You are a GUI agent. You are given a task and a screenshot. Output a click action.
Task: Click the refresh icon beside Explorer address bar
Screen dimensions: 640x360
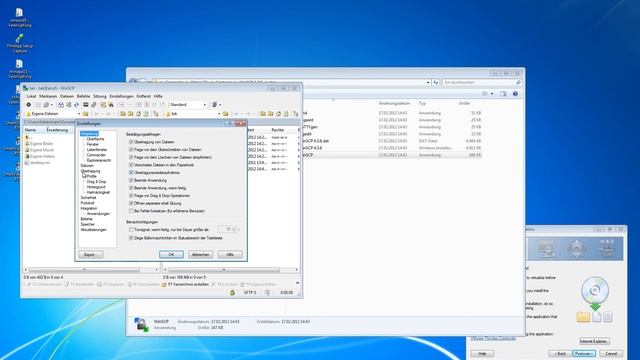click(x=436, y=82)
